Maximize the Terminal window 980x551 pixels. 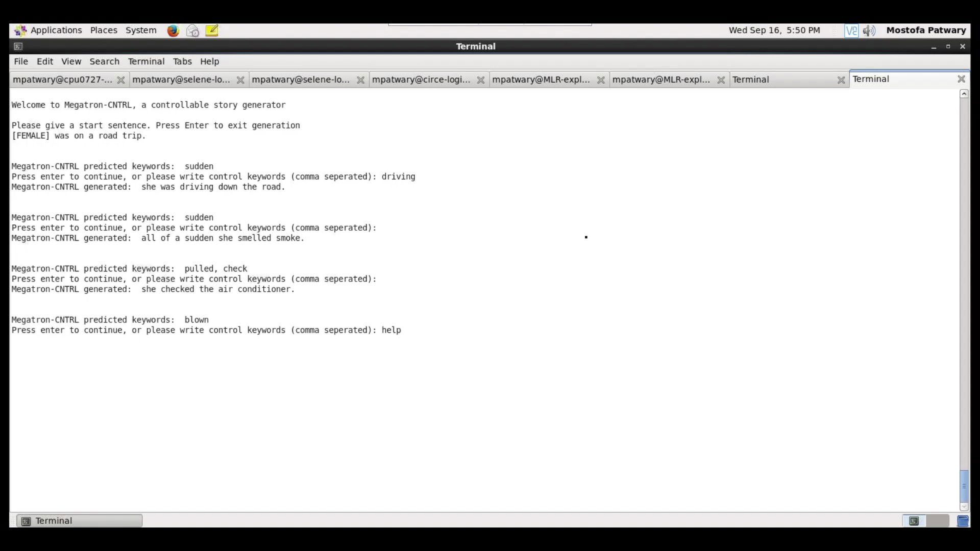pyautogui.click(x=948, y=46)
